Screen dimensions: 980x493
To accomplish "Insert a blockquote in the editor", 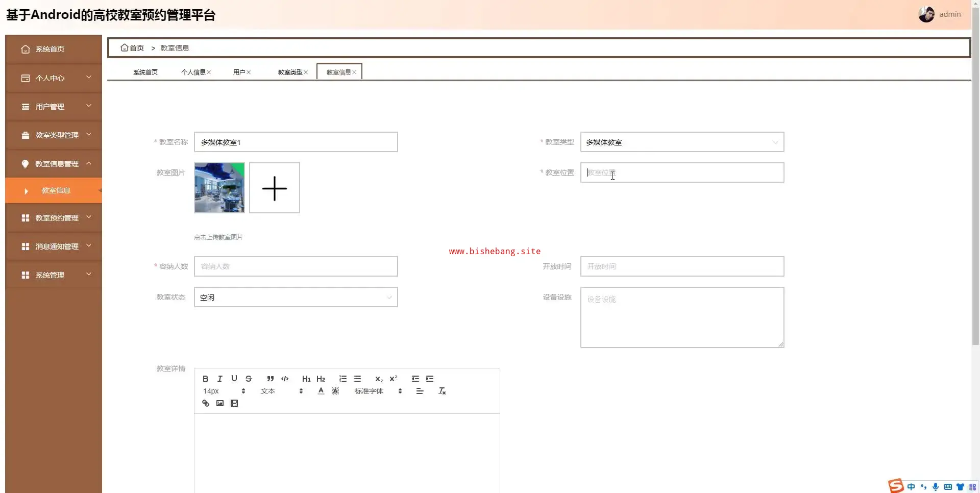I will [x=271, y=379].
